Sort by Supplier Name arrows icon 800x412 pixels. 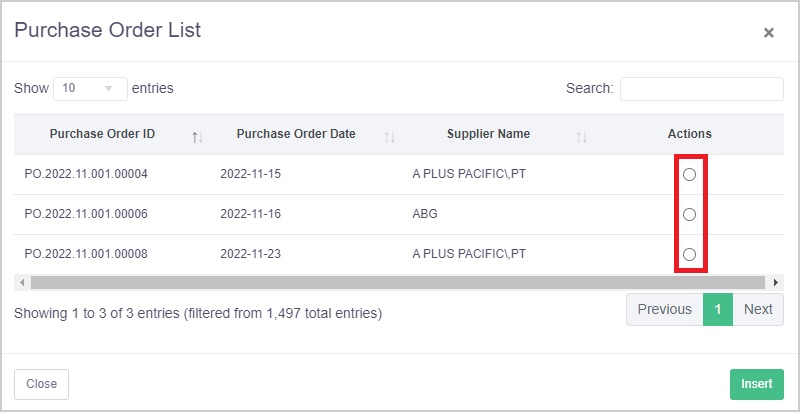point(581,136)
